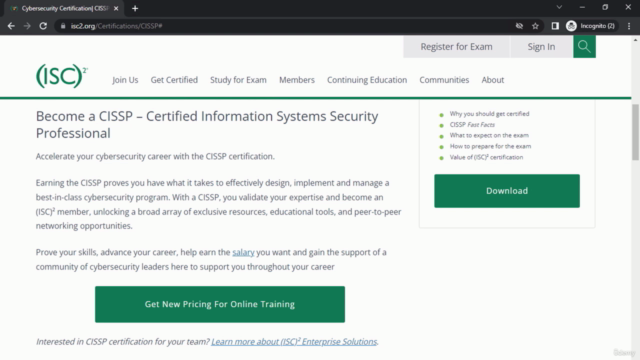Click the page vertical scrollbar thumb
This screenshot has height=360, width=640.
635,132
